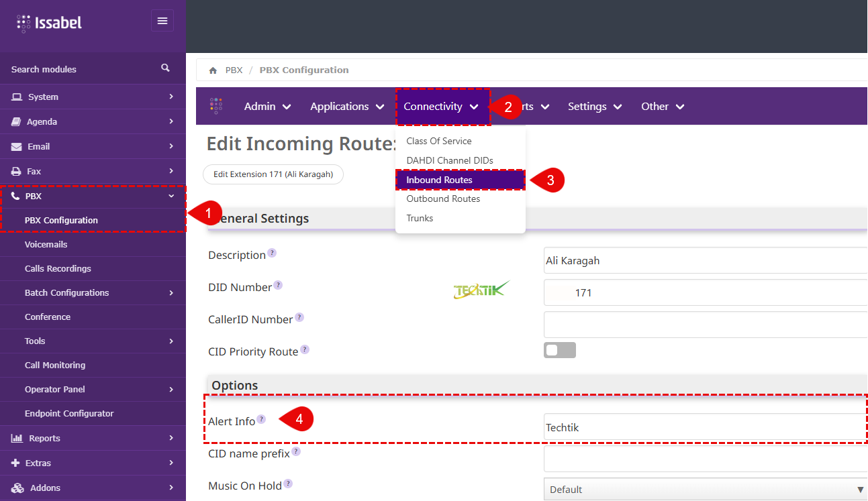Screen dimensions: 868x501
Task: Select Inbound Routes menu entry
Action: tap(460, 180)
